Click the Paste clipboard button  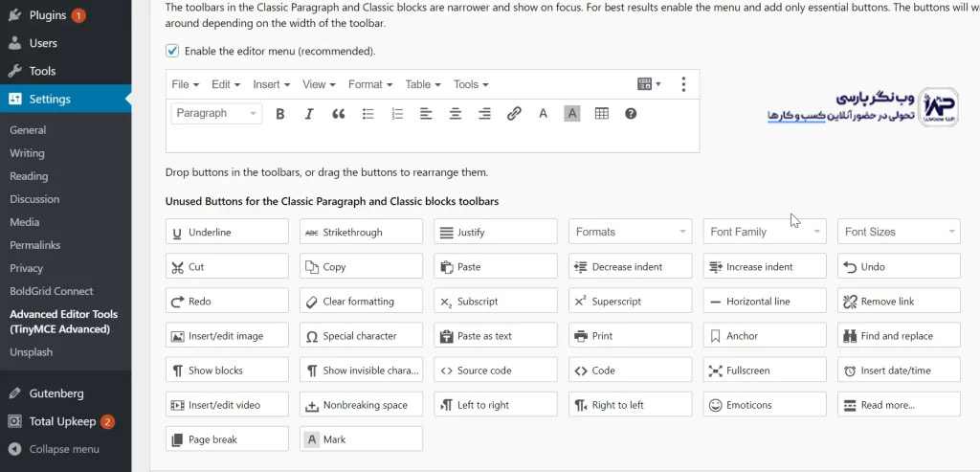pos(496,267)
